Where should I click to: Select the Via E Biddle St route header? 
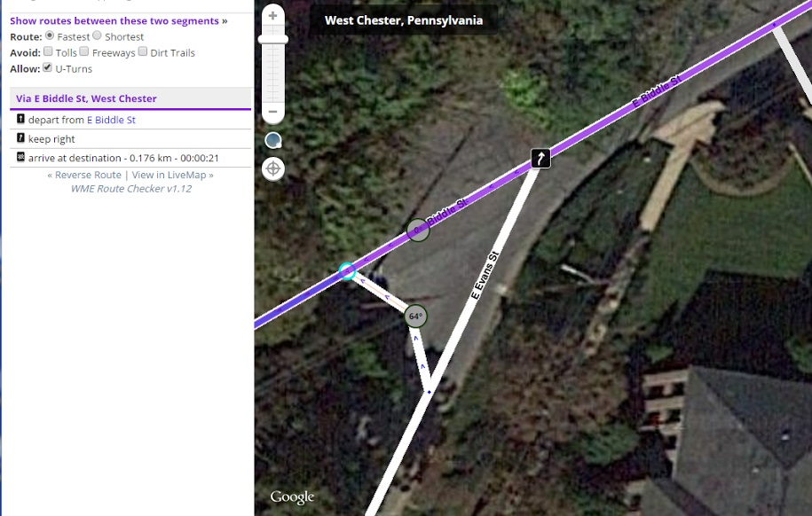click(130, 98)
